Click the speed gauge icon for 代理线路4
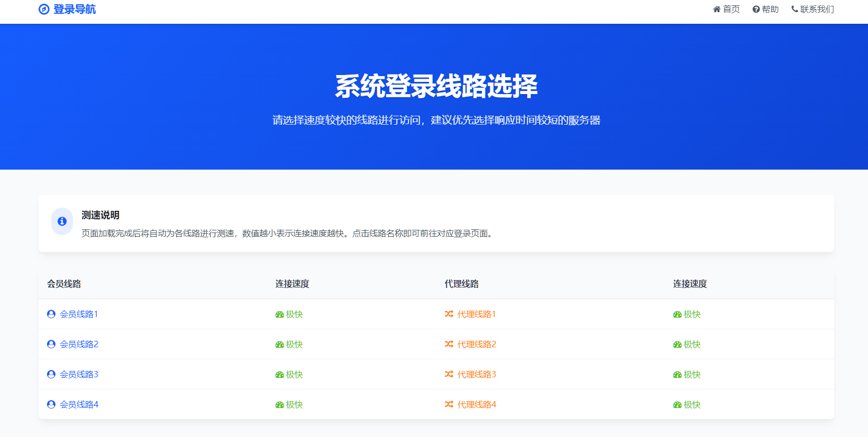This screenshot has width=868, height=437. (678, 405)
